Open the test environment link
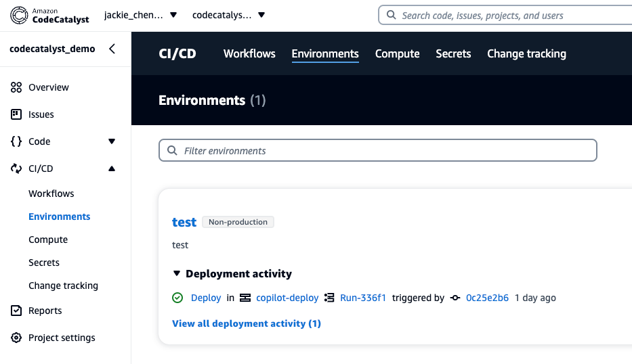632x364 pixels. pos(184,222)
